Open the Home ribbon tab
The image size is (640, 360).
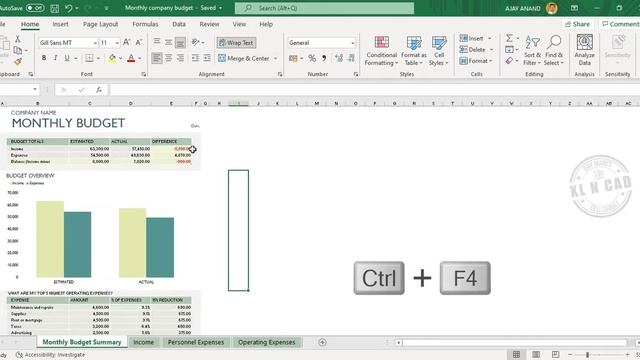[30, 24]
